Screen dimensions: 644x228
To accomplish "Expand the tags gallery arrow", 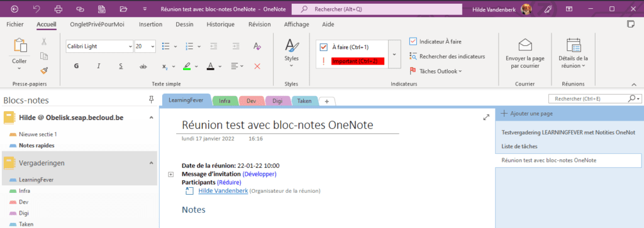I will point(394,54).
